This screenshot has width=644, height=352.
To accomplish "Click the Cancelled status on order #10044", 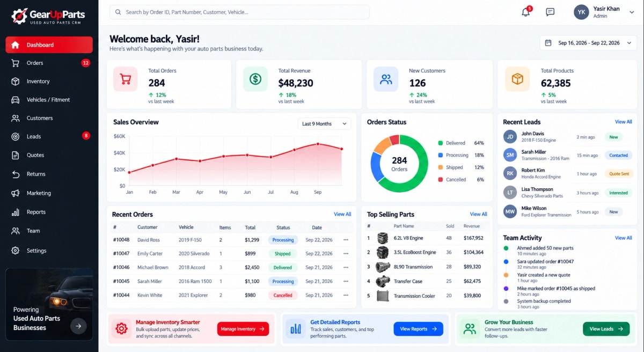I will coord(283,295).
